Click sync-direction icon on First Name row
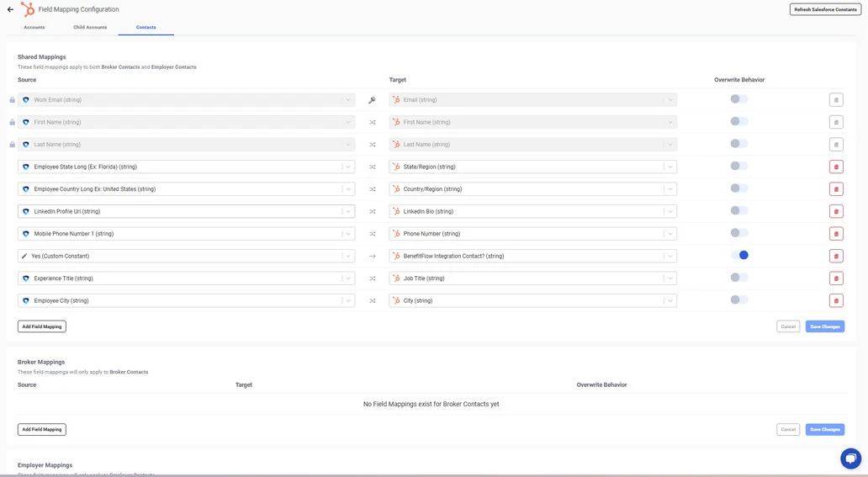This screenshot has width=868, height=477. [x=372, y=123]
